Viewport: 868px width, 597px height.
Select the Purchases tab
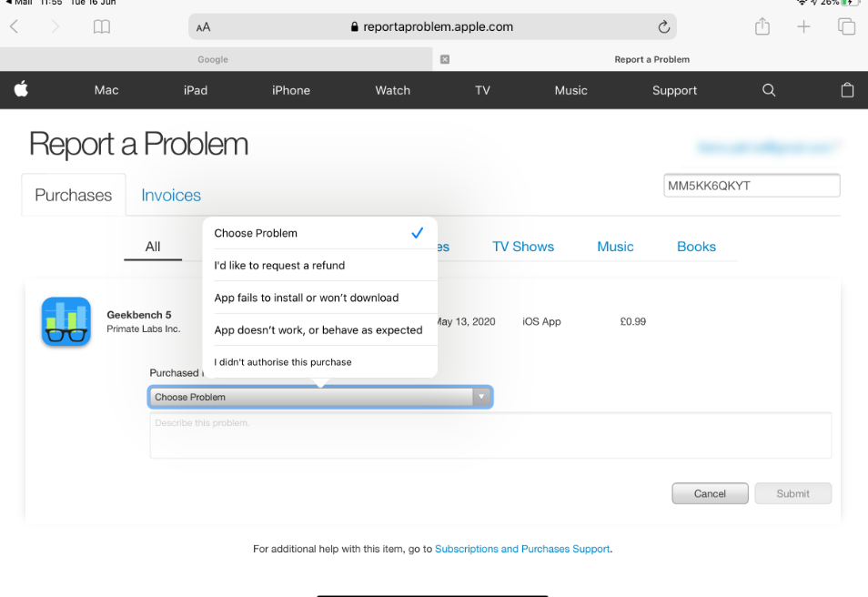[x=74, y=195]
